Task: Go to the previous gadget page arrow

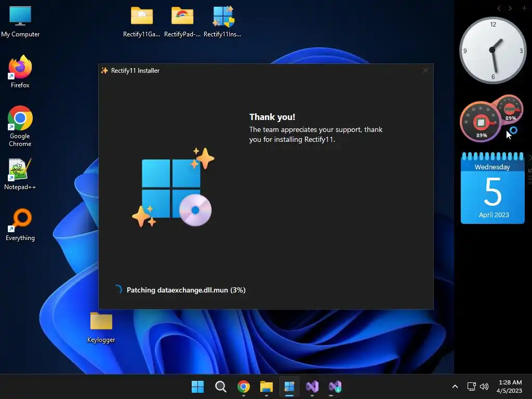Action: (x=499, y=8)
